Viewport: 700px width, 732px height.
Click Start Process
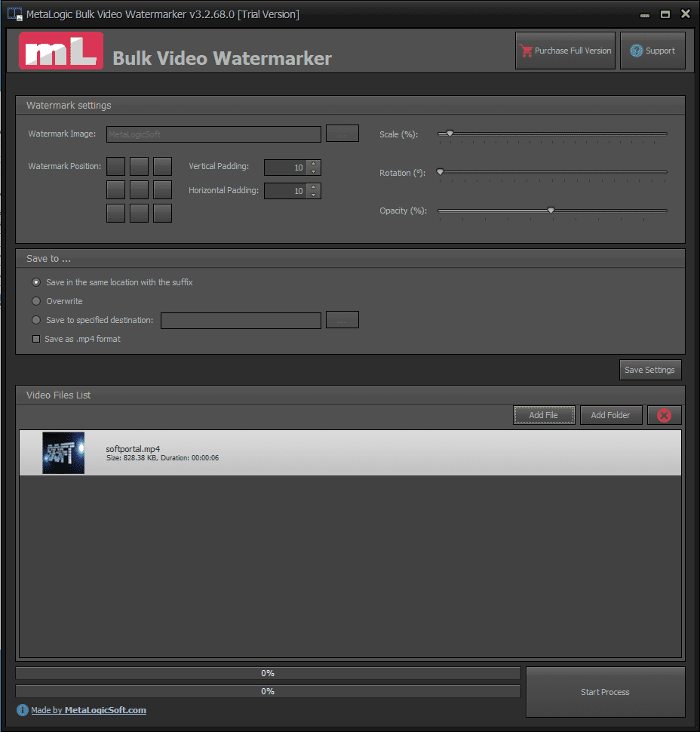pos(605,692)
